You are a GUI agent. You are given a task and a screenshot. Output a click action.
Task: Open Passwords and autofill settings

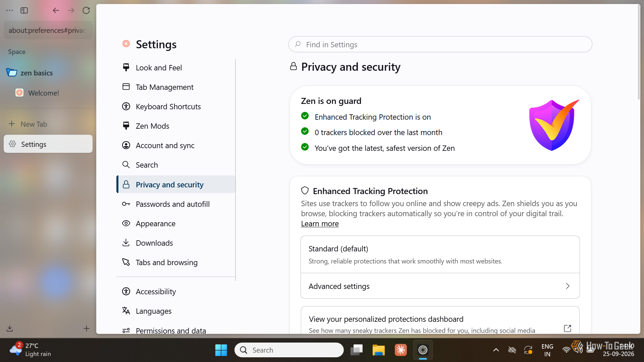176,204
